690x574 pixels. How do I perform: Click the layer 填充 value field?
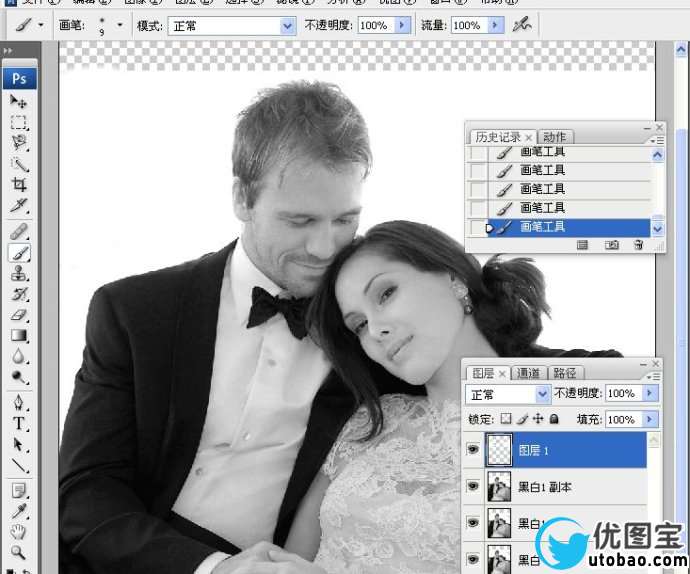pyautogui.click(x=624, y=419)
